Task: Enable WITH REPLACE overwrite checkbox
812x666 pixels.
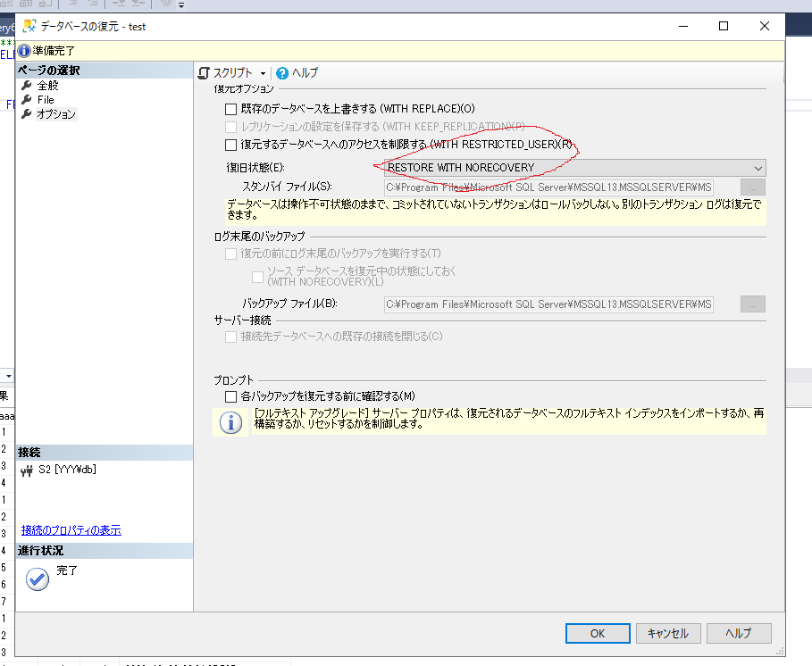Action: click(231, 109)
